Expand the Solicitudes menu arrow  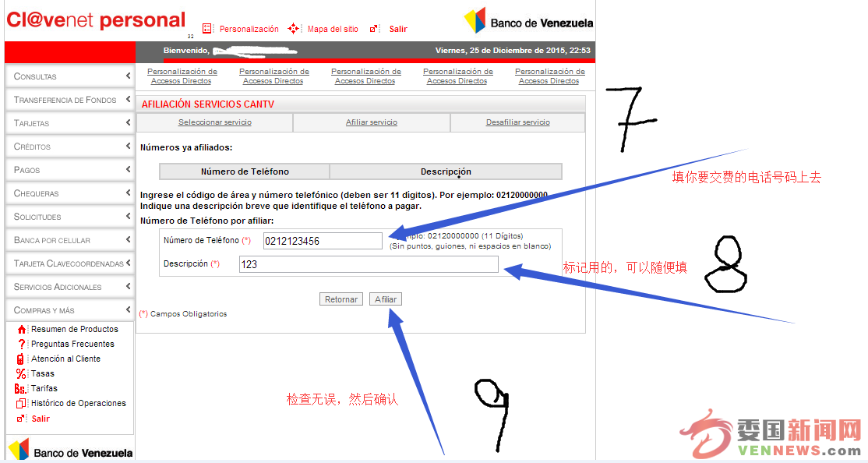pyautogui.click(x=128, y=216)
